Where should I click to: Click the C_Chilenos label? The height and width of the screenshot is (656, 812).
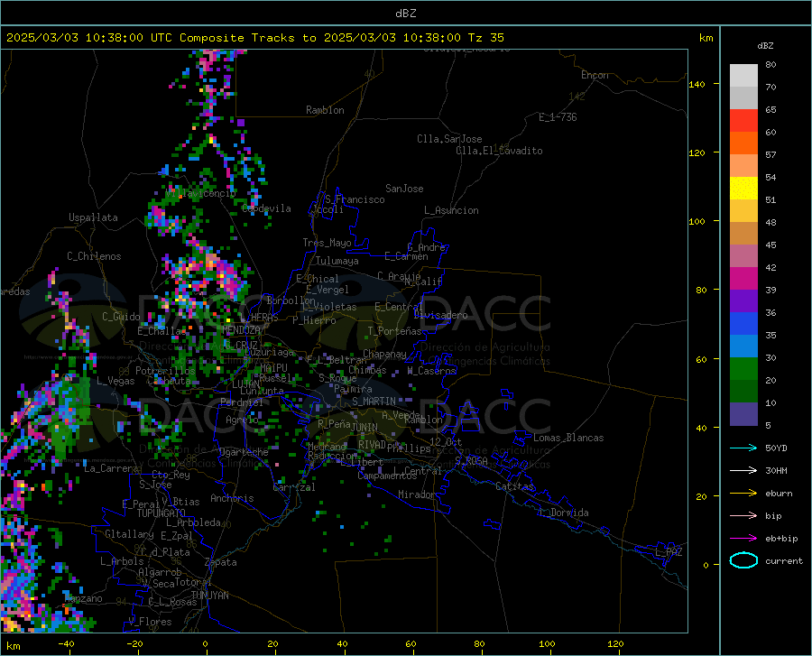click(x=94, y=256)
